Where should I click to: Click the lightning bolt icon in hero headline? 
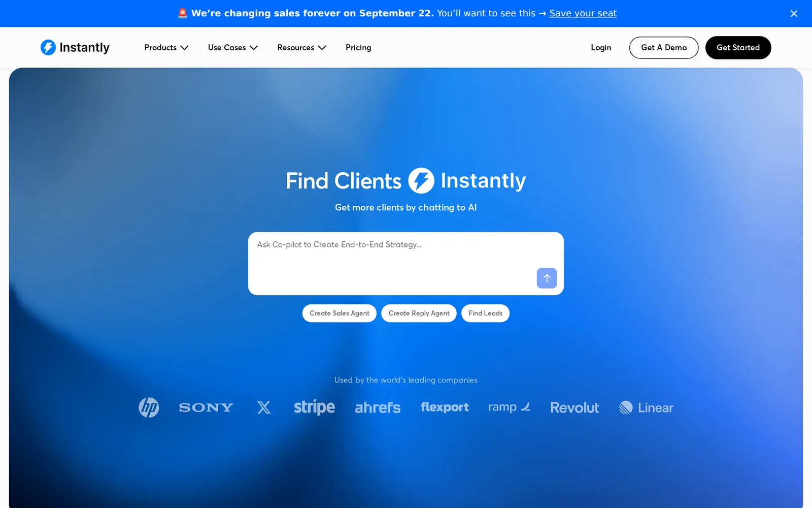(x=421, y=180)
